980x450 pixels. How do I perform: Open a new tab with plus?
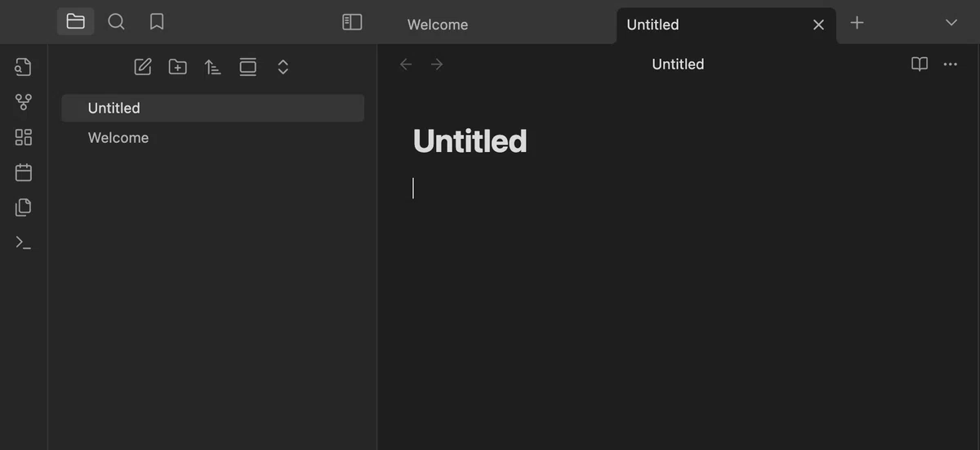tap(857, 23)
